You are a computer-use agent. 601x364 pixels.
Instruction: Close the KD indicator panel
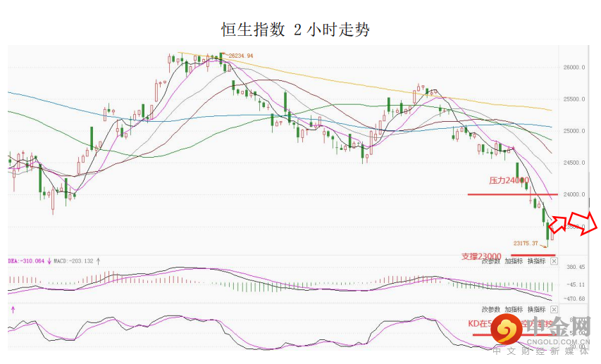pos(554,309)
